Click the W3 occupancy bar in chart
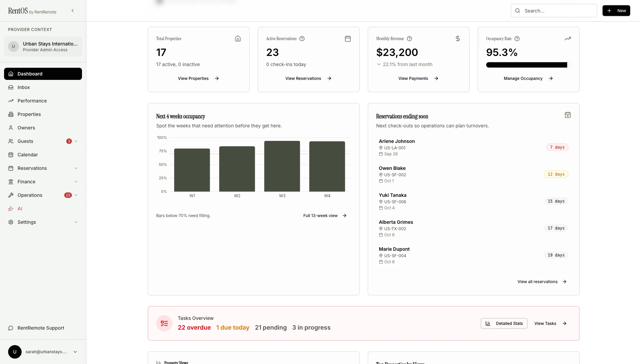Viewport: 641px width, 364px height. (282, 166)
